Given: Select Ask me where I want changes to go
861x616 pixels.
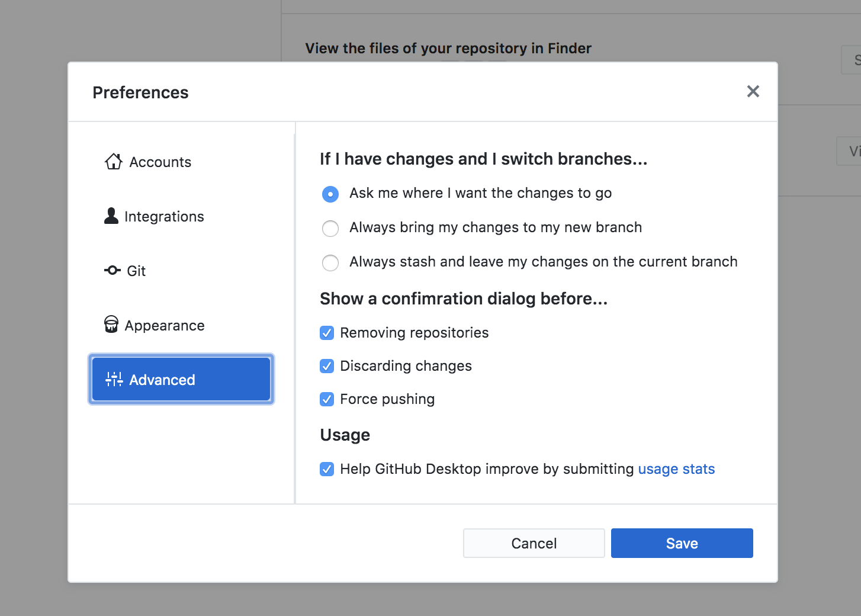Looking at the screenshot, I should [x=330, y=194].
